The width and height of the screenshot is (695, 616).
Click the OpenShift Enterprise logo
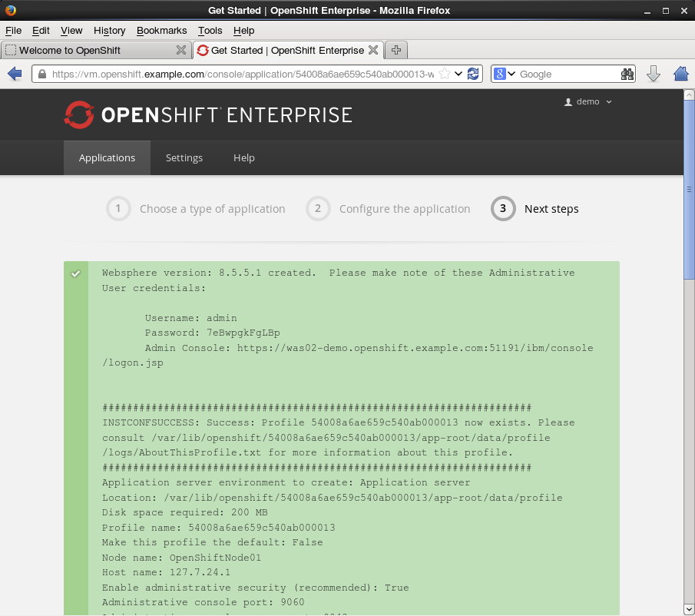click(x=208, y=114)
